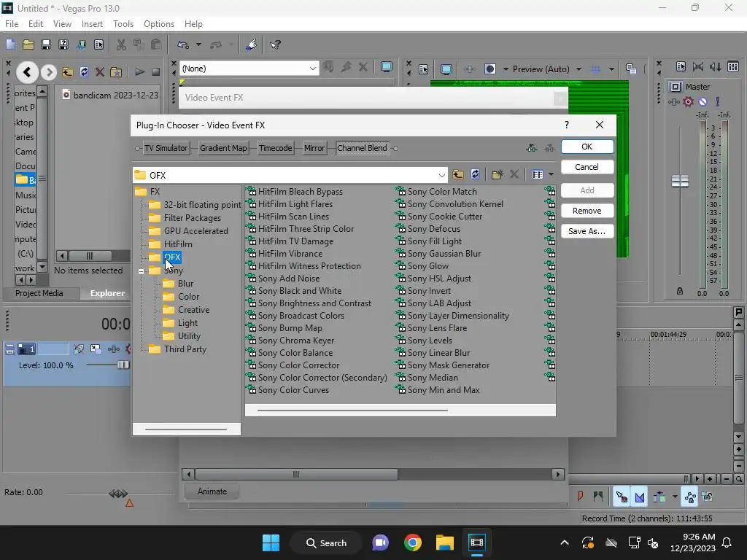
Task: Switch to the Project Media tab
Action: coord(39,293)
